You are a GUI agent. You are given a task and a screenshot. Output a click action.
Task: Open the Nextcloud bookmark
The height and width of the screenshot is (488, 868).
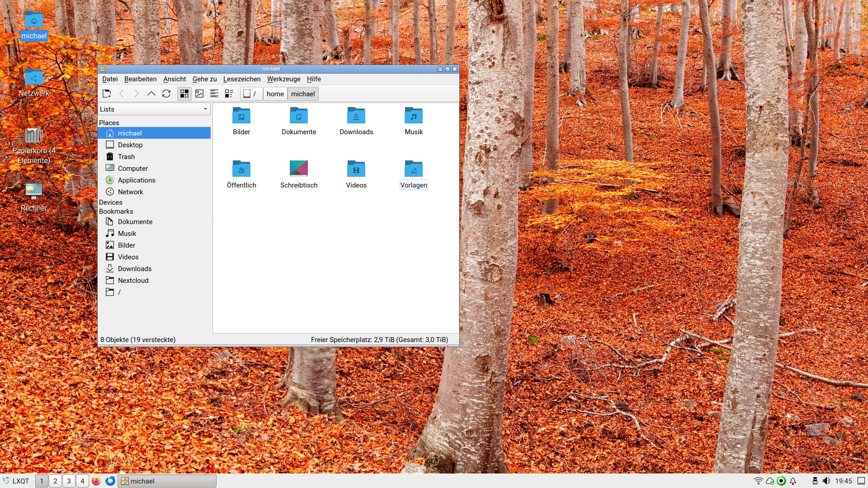click(x=133, y=281)
